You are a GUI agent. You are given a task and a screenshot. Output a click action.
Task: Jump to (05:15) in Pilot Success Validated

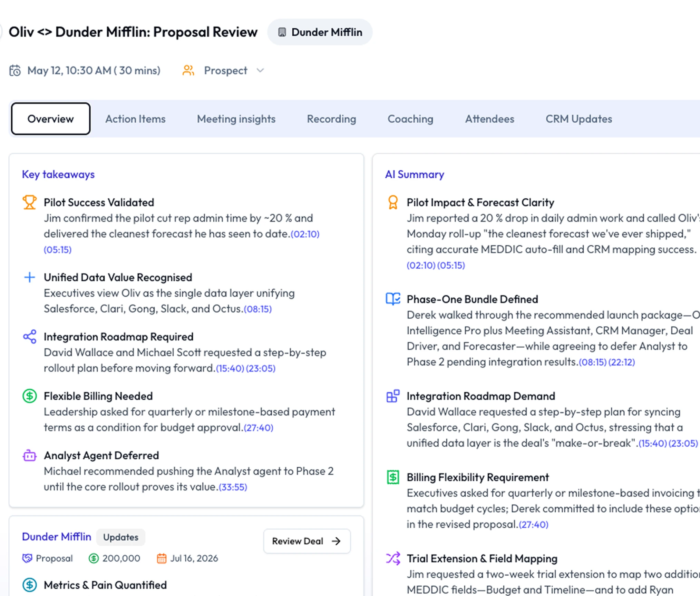pos(58,250)
